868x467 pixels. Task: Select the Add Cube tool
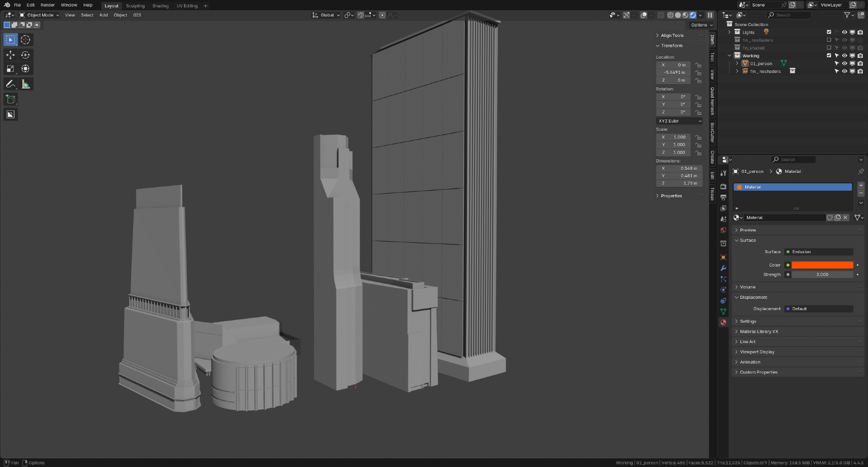(x=10, y=99)
